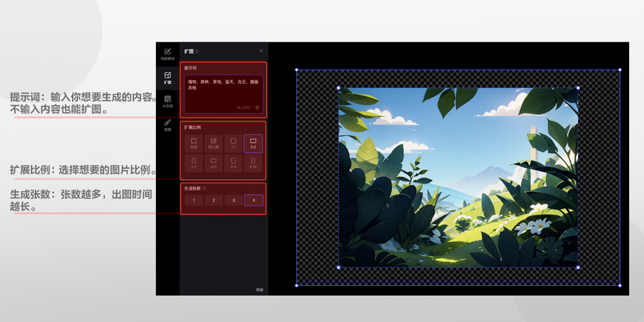Click the top-right handle of the image
Screen dimensions: 644x322
click(x=578, y=88)
